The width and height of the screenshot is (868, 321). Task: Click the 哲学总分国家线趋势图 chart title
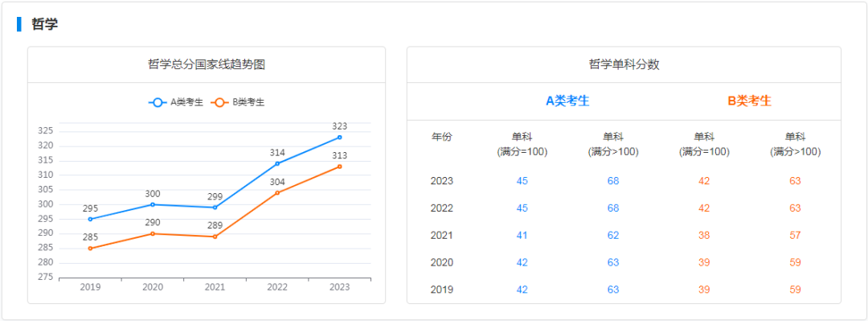(x=207, y=64)
